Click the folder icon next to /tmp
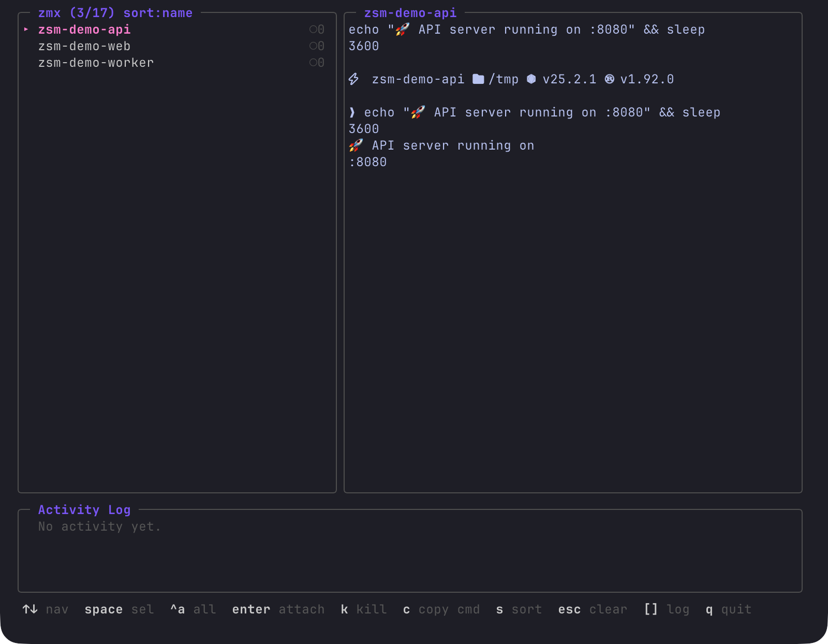 [x=479, y=79]
